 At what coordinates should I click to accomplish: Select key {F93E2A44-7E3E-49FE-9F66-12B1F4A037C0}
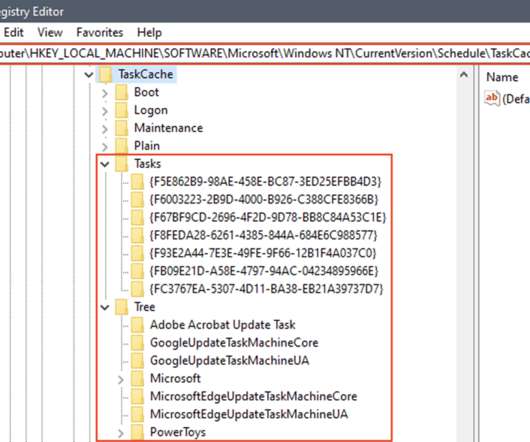coord(263,253)
